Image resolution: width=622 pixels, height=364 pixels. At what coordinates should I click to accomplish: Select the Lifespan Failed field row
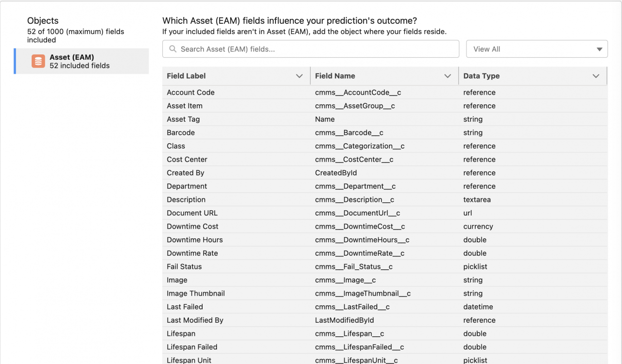(x=385, y=347)
